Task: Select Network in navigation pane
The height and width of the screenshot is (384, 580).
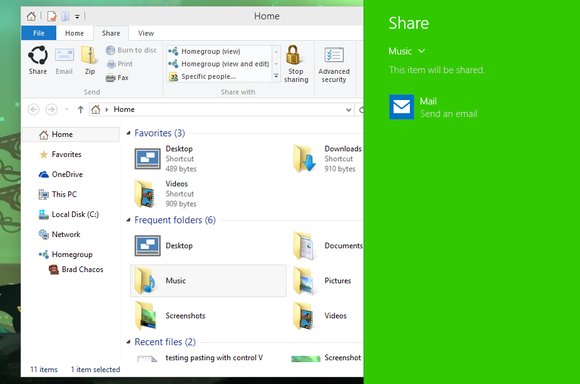Action: click(60, 235)
